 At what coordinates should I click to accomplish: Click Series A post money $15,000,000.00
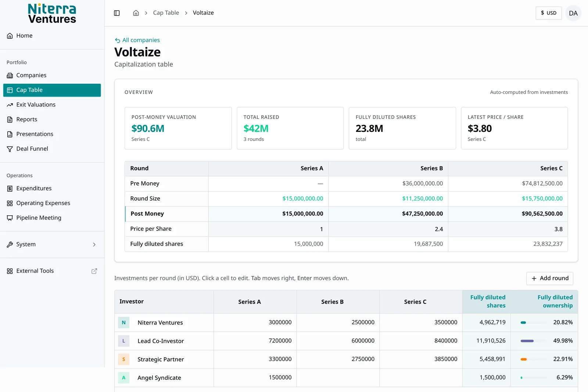coord(303,214)
